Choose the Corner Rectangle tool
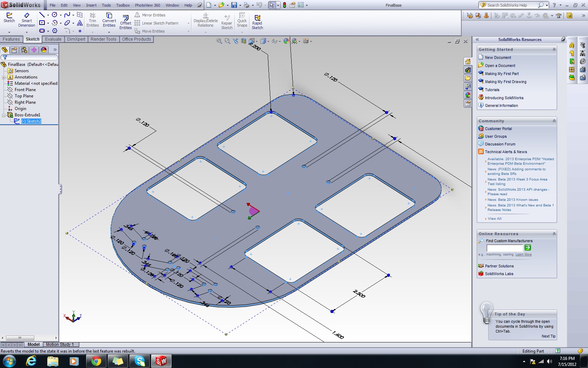Viewport: 588px width, 368px height. (42, 23)
